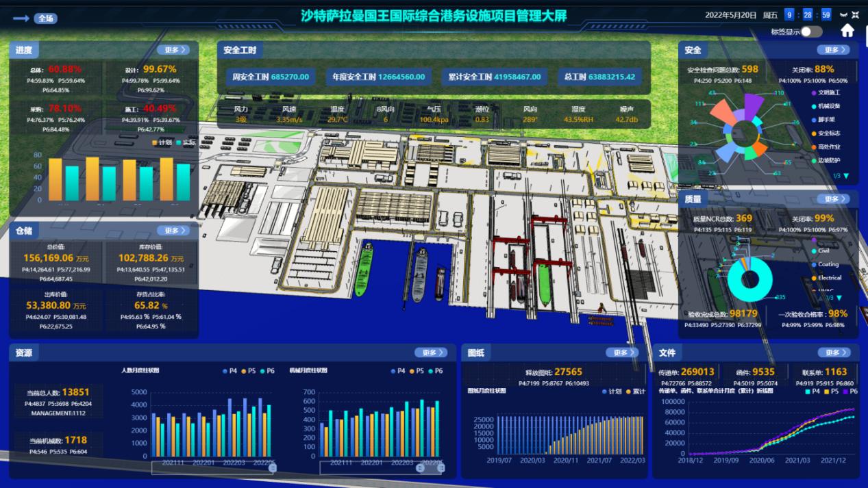Click 更多 button in 仓储 panel
The height and width of the screenshot is (488, 868).
click(173, 231)
